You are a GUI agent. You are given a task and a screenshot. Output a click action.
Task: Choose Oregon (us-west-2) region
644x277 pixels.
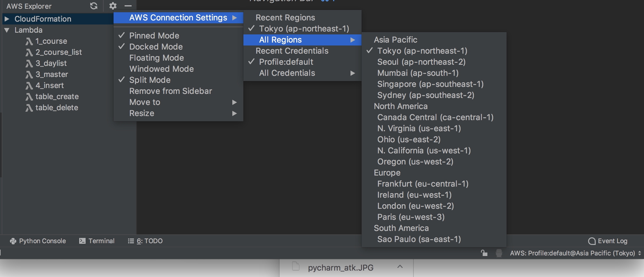(434, 162)
